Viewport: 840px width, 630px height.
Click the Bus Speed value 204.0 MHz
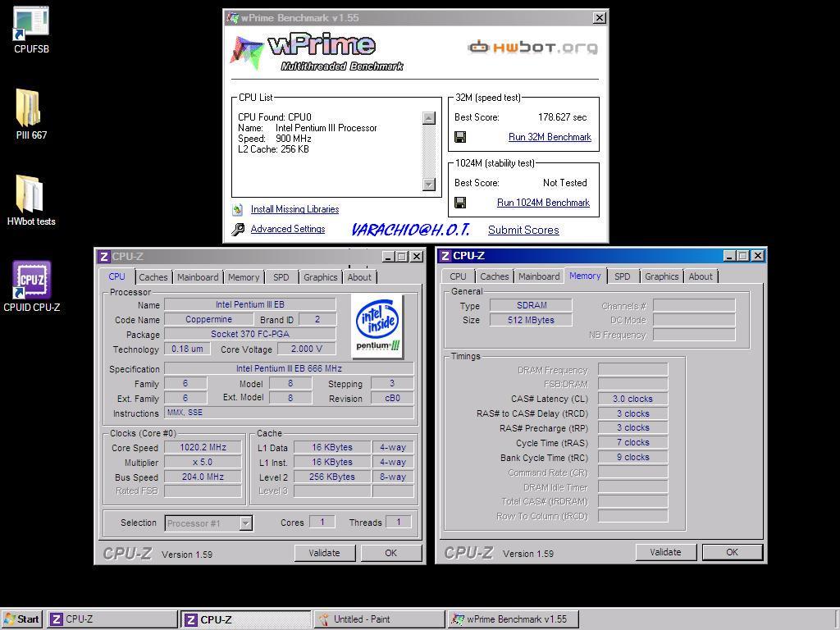pos(203,477)
